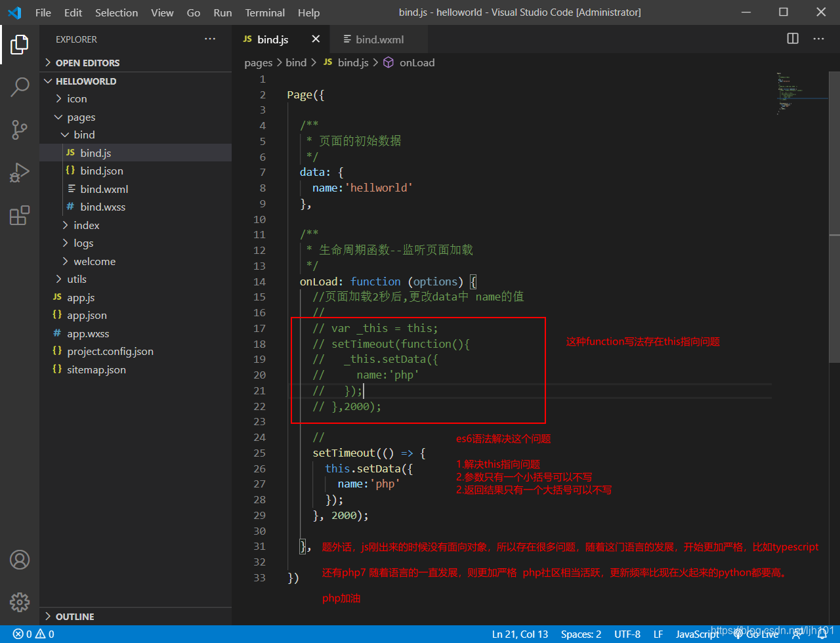
Task: Open sitemap.json file
Action: [96, 369]
